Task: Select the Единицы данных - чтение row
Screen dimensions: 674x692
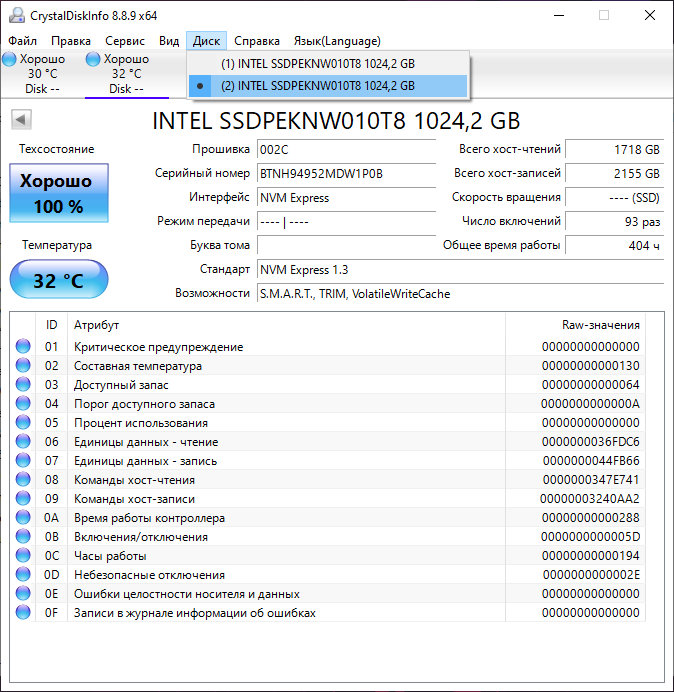Action: click(328, 441)
